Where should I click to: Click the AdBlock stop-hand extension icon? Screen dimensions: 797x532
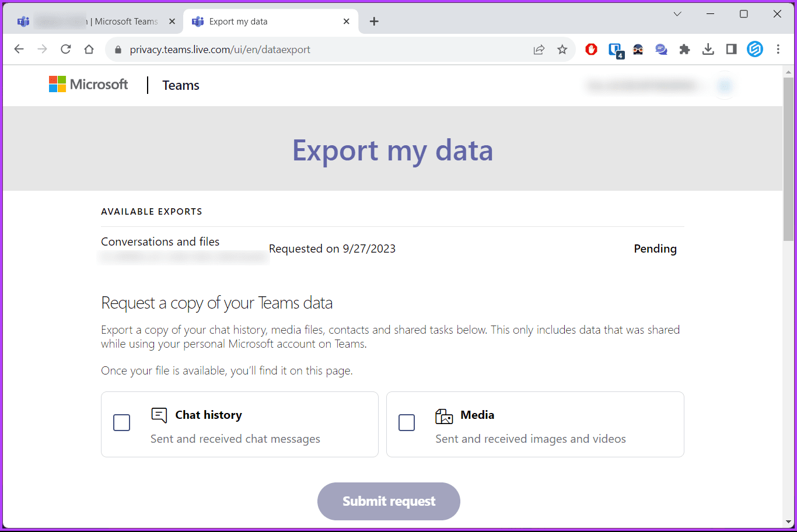tap(591, 49)
